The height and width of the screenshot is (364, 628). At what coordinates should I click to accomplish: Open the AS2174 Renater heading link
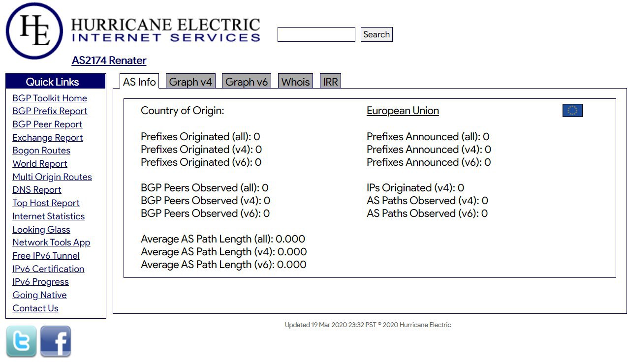[109, 61]
